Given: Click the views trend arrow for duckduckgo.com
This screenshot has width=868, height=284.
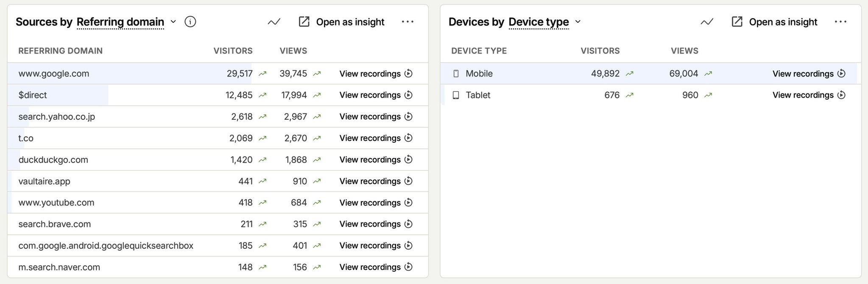Looking at the screenshot, I should (317, 160).
